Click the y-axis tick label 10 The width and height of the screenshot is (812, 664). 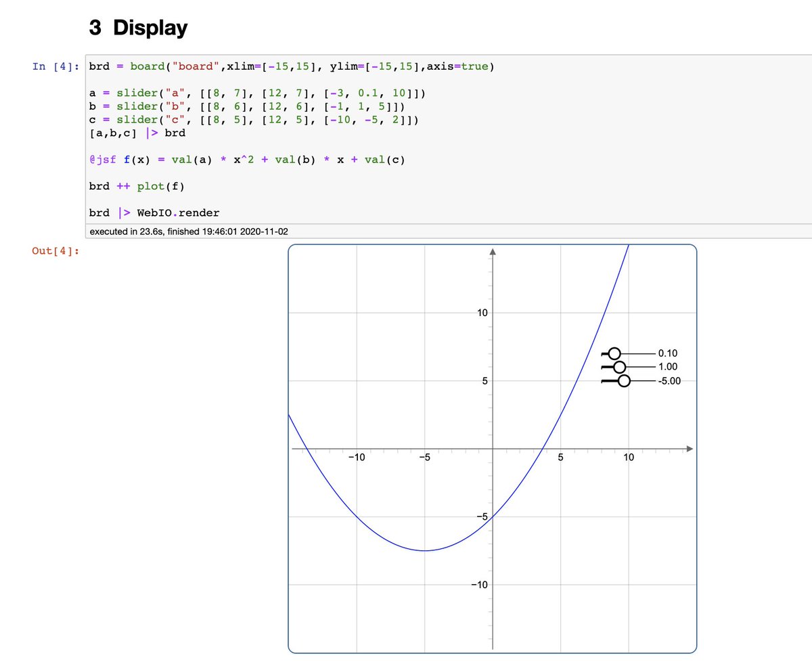[482, 313]
